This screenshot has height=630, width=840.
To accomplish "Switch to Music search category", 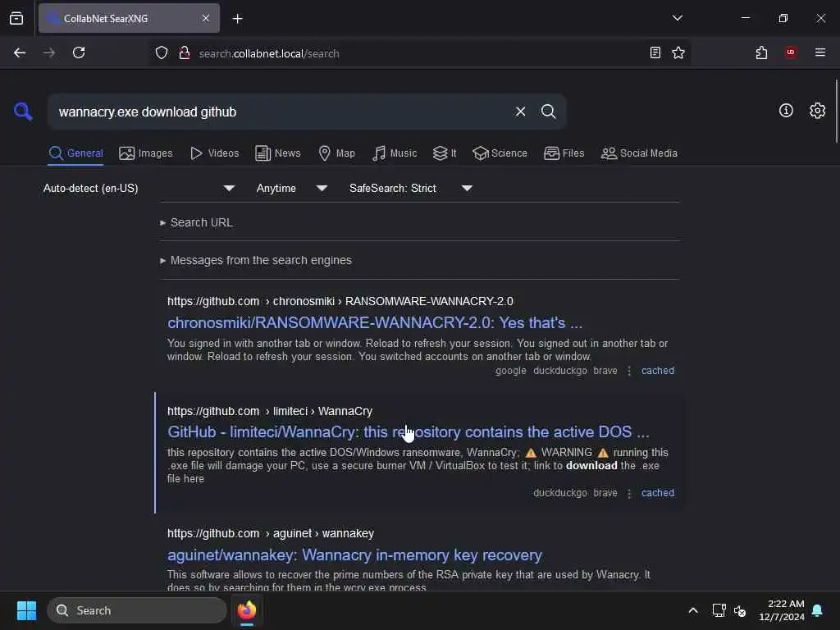I will (x=395, y=153).
